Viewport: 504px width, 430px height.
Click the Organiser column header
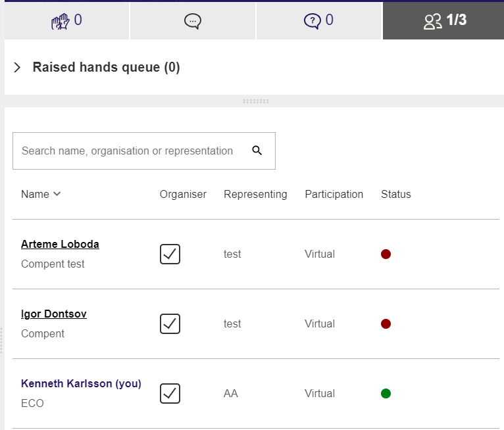coord(183,194)
